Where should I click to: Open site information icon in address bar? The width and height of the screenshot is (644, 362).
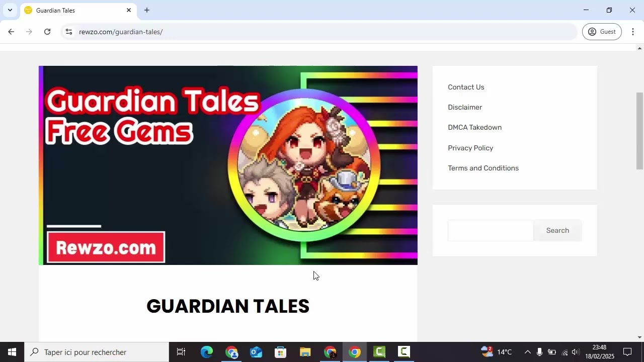(69, 32)
